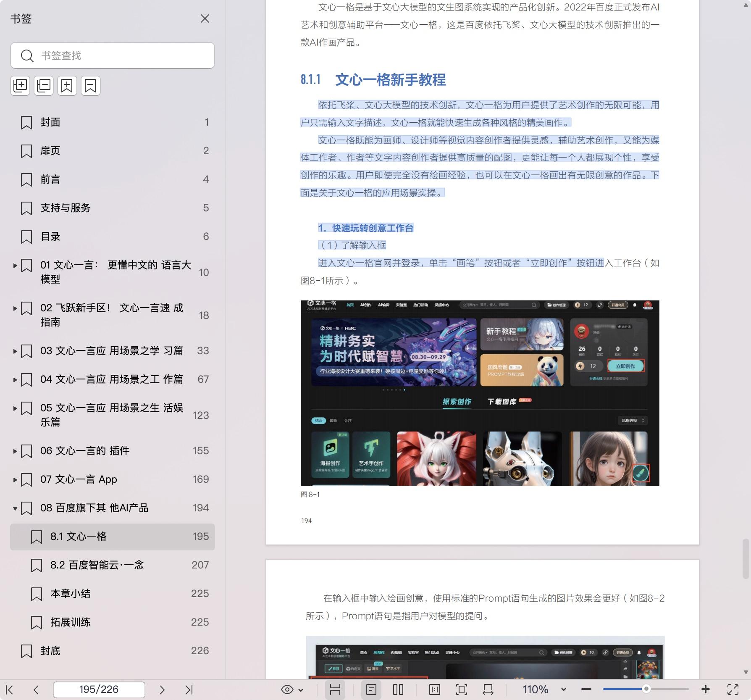Enter fullscreen mode icon
The height and width of the screenshot is (700, 751).
pos(733,689)
